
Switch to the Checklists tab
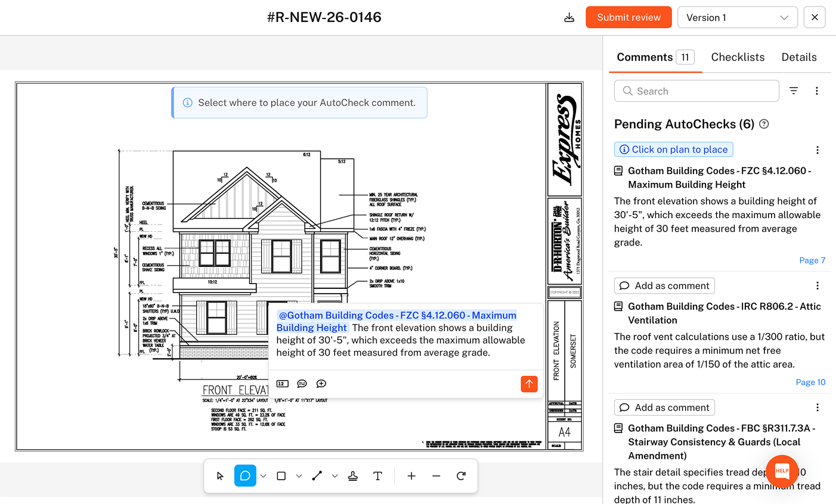[x=738, y=57]
